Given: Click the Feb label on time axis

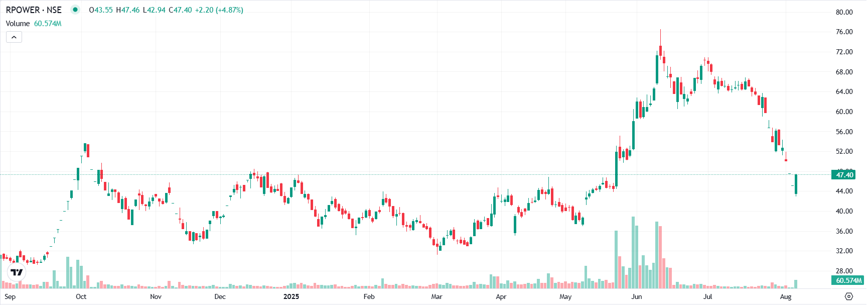Looking at the screenshot, I should pos(369,296).
